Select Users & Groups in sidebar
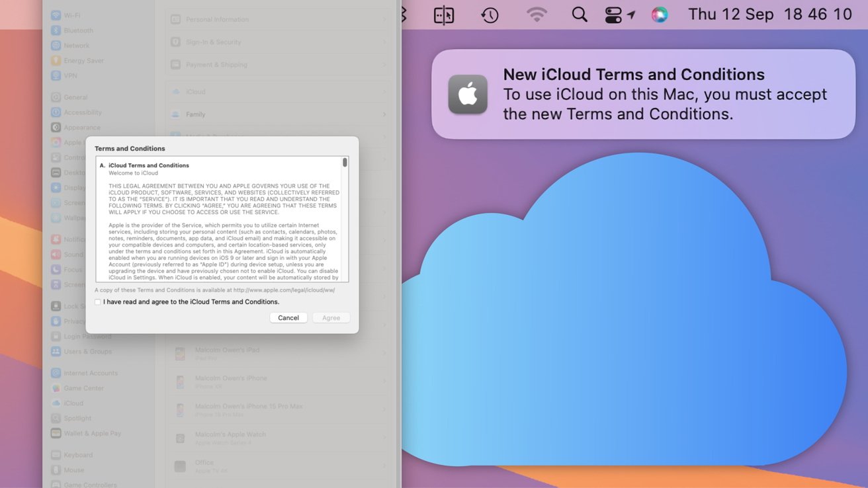This screenshot has width=868, height=488. pos(81,352)
